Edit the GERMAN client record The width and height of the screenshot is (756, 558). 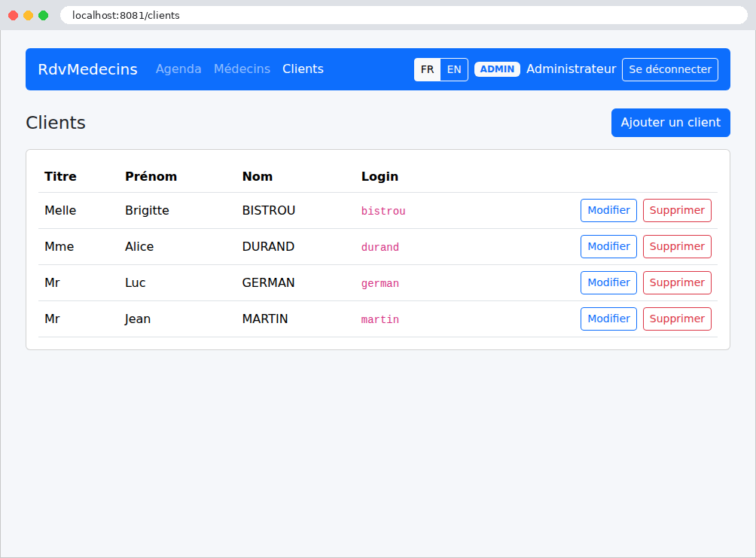pyautogui.click(x=608, y=282)
